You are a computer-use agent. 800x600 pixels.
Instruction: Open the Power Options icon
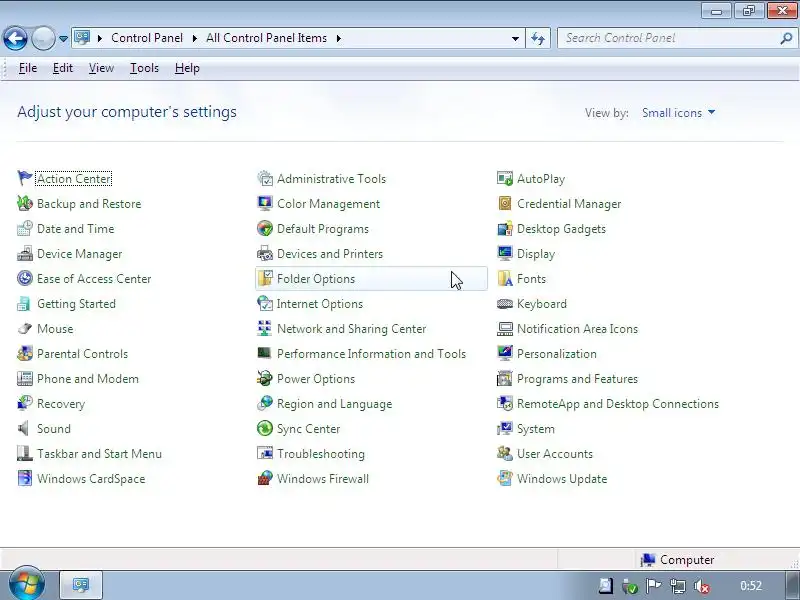[x=265, y=379]
